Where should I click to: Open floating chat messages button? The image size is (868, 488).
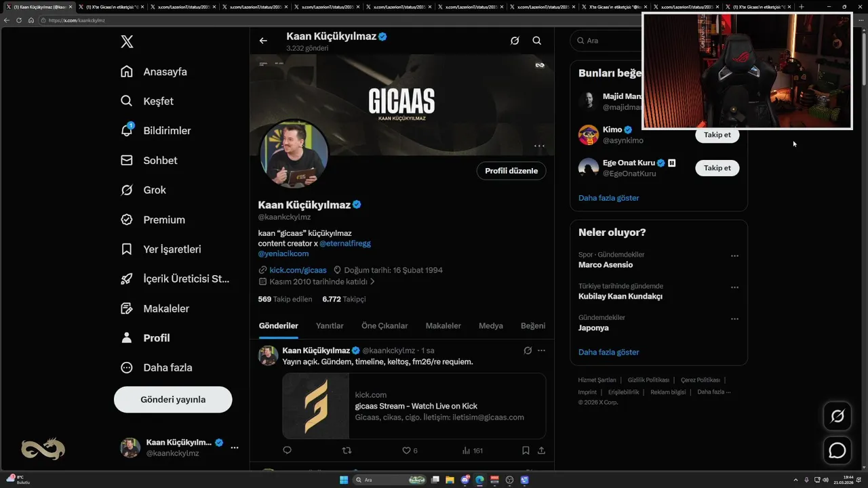(837, 450)
